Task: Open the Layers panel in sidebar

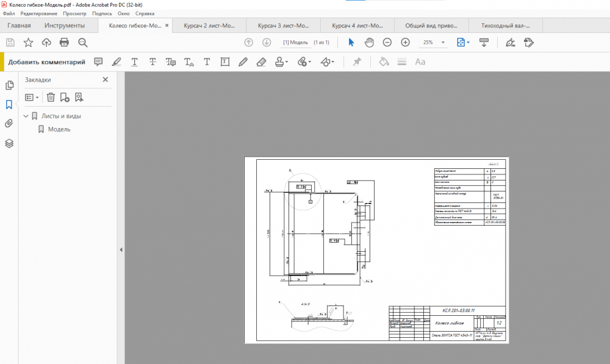Action: tap(9, 143)
